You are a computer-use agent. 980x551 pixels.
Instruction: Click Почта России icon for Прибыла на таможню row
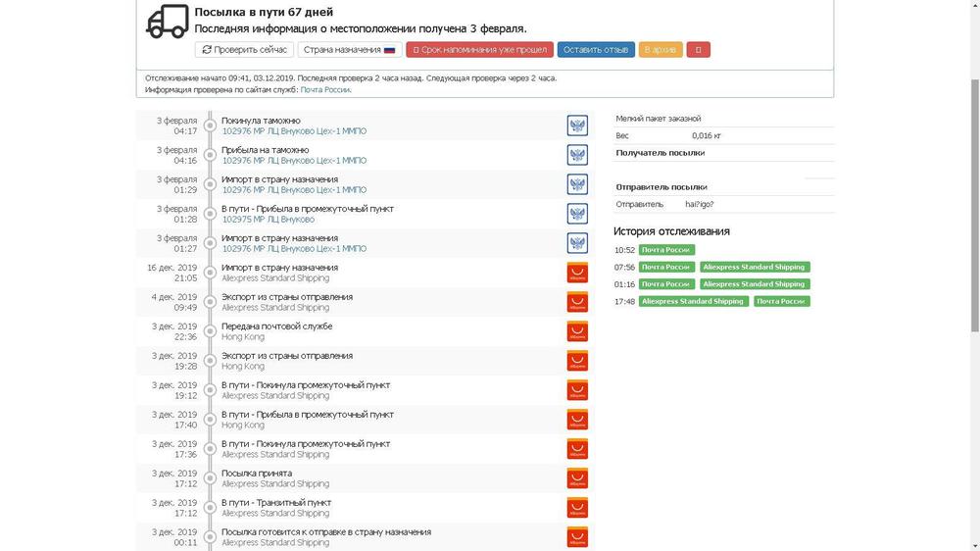point(577,155)
